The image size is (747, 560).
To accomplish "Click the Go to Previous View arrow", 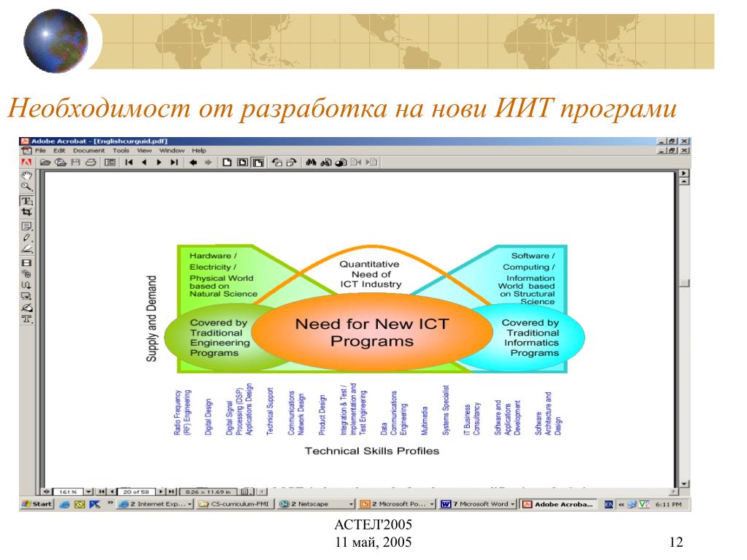I will tap(193, 163).
